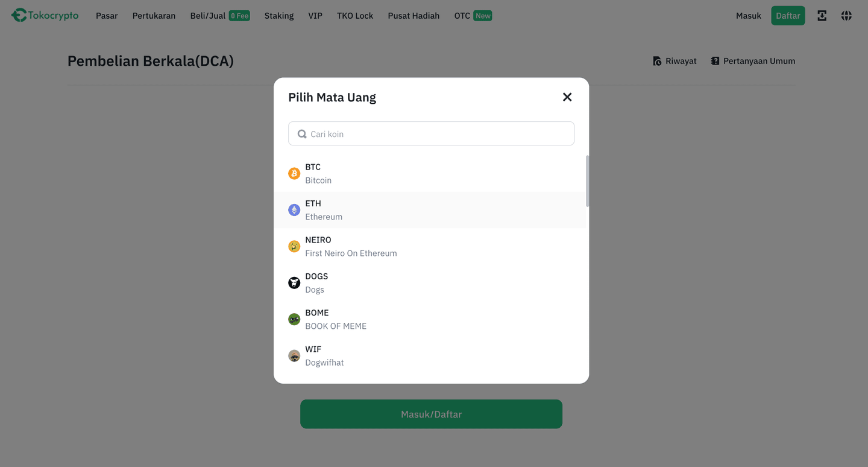Go to TKO Lock
This screenshot has height=467, width=868.
coord(354,16)
